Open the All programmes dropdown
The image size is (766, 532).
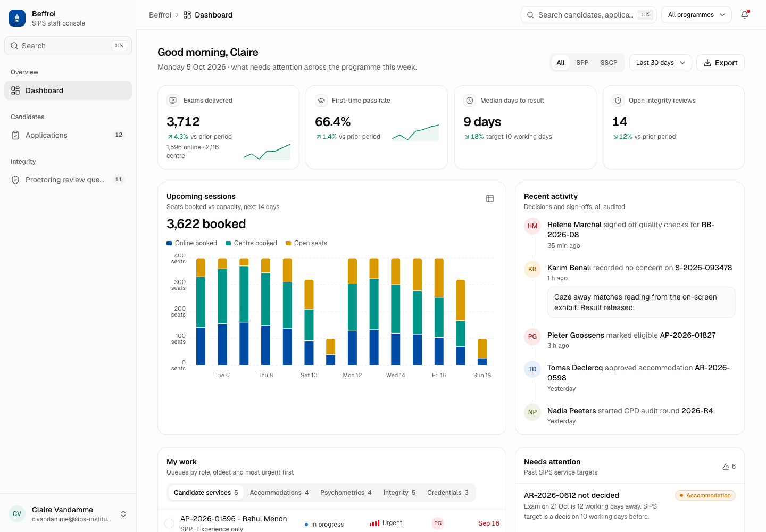click(x=696, y=15)
